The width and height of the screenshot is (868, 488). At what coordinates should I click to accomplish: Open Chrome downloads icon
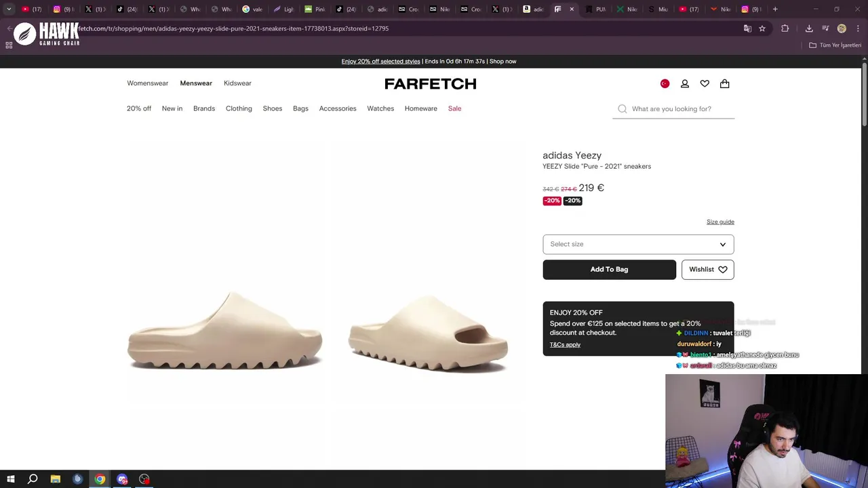pos(809,28)
